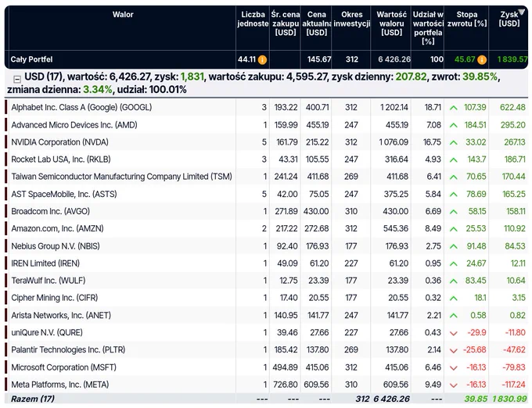Click up arrow in AMD row
Screen dimensions: 532x408
[x=453, y=125]
